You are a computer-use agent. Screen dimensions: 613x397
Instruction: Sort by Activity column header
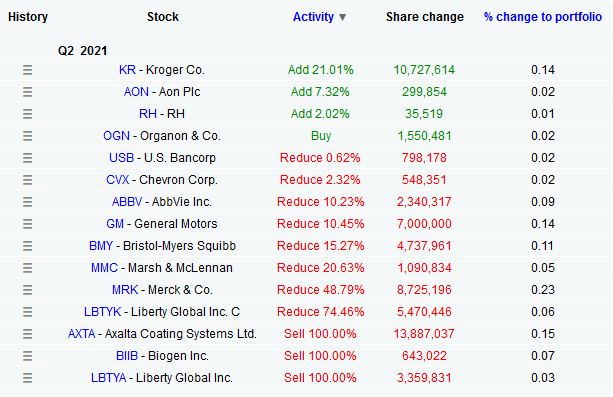(313, 17)
